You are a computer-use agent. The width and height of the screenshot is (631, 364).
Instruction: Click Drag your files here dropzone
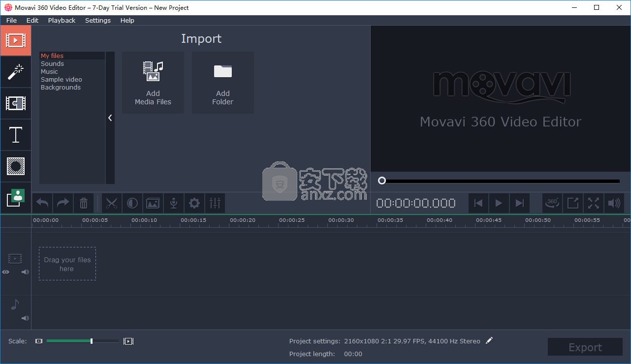click(67, 264)
